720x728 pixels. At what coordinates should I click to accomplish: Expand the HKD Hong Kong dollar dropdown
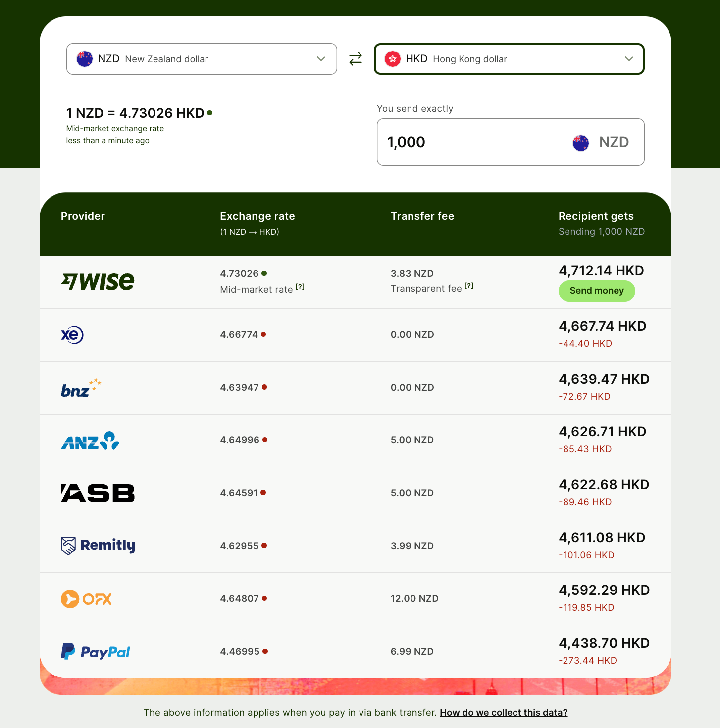pos(509,59)
